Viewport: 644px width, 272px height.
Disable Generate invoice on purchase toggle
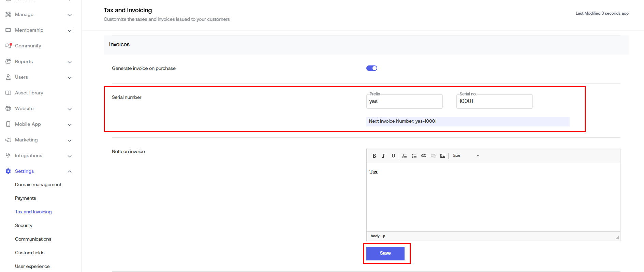click(x=371, y=68)
